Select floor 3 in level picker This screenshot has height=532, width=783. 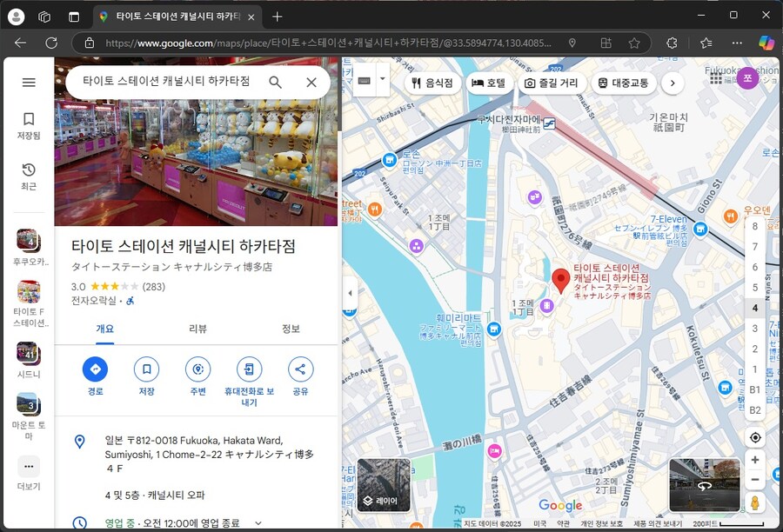(755, 329)
